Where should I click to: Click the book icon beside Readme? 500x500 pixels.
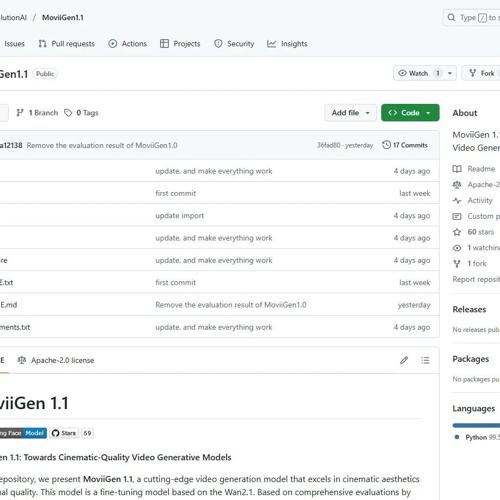pos(457,169)
